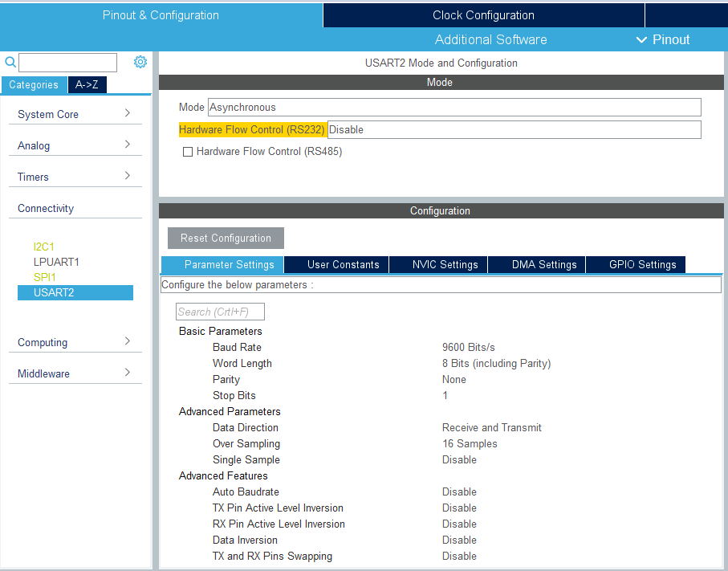The image size is (728, 571).
Task: Switch to Pinout & Configuration tab
Action: pos(161,15)
